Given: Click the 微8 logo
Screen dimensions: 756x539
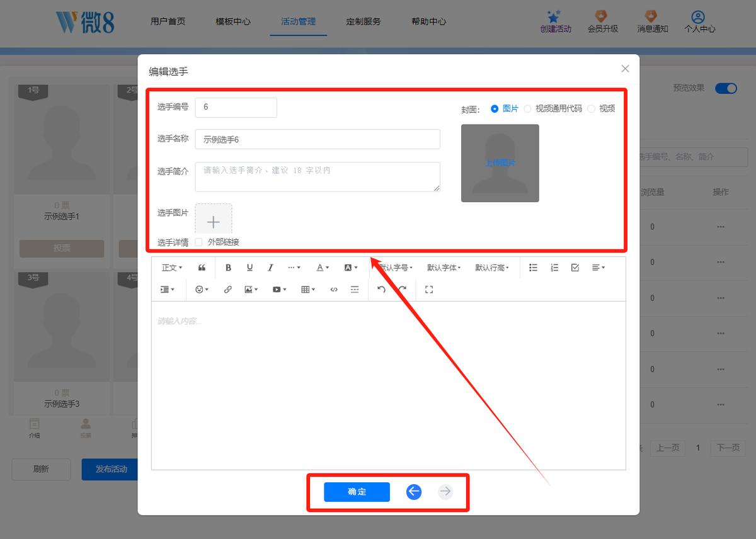Looking at the screenshot, I should [86, 21].
